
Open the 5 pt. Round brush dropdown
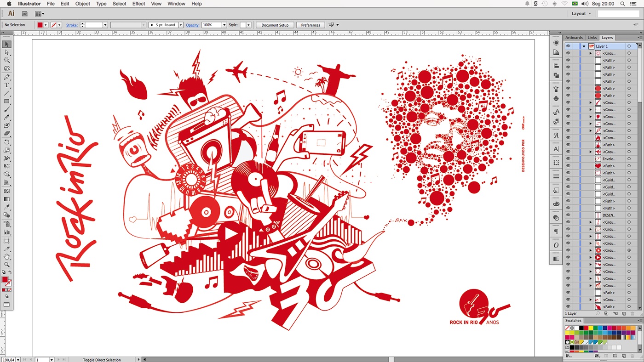[x=180, y=25]
